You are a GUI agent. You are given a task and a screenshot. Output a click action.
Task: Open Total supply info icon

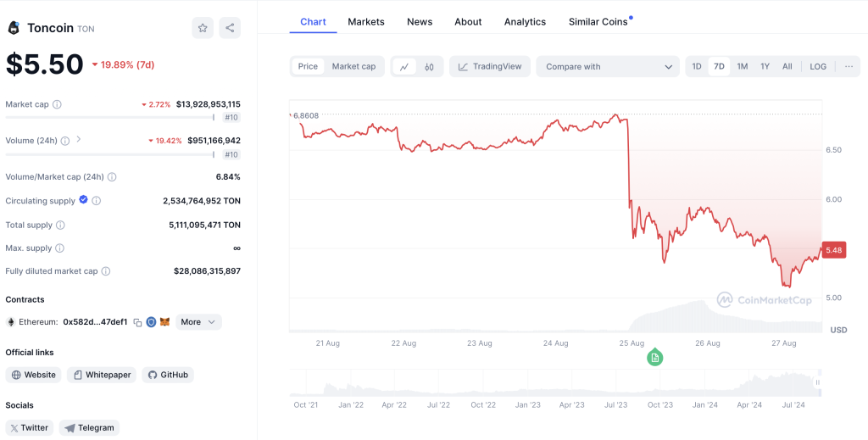(x=60, y=226)
